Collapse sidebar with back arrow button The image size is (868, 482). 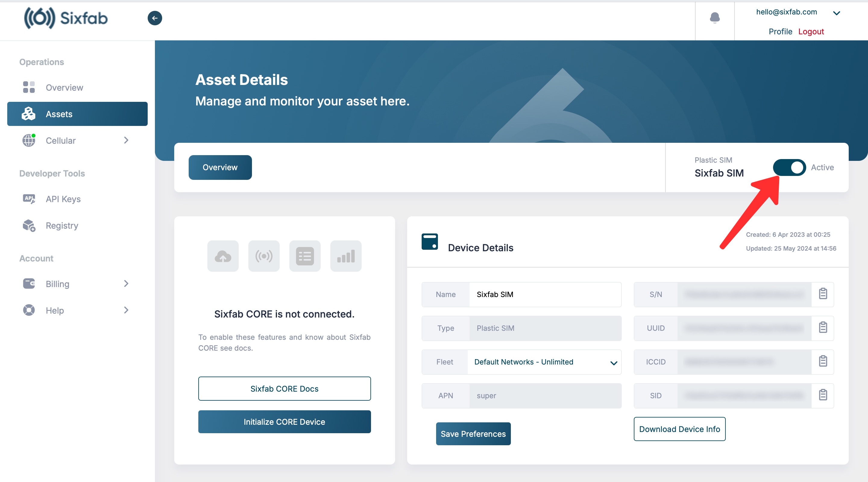[x=155, y=18]
